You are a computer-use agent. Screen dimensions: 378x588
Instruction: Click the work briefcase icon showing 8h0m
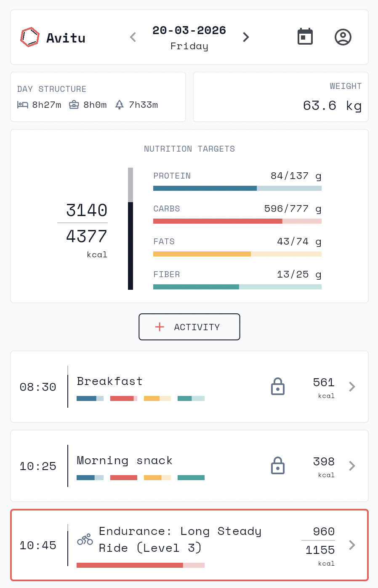pyautogui.click(x=74, y=105)
